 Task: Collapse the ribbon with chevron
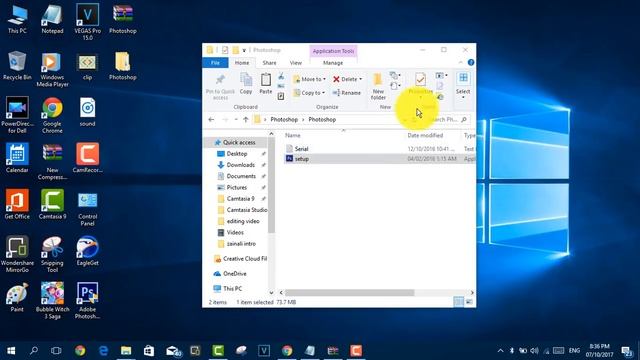pos(460,62)
